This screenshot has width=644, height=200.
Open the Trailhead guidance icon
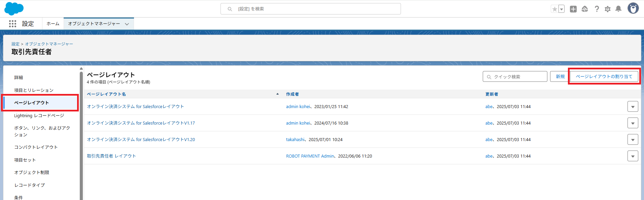pos(585,9)
